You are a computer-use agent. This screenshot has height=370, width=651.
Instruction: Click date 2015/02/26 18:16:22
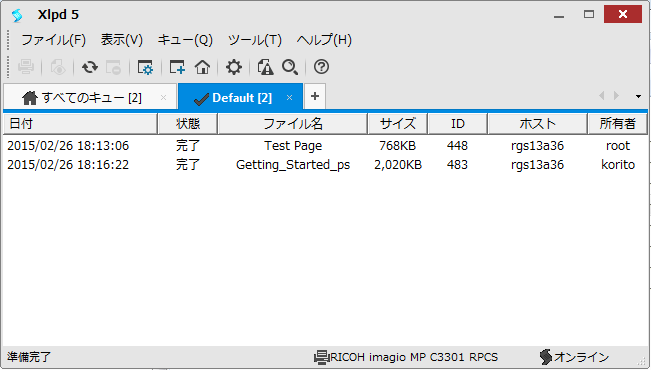pos(68,165)
